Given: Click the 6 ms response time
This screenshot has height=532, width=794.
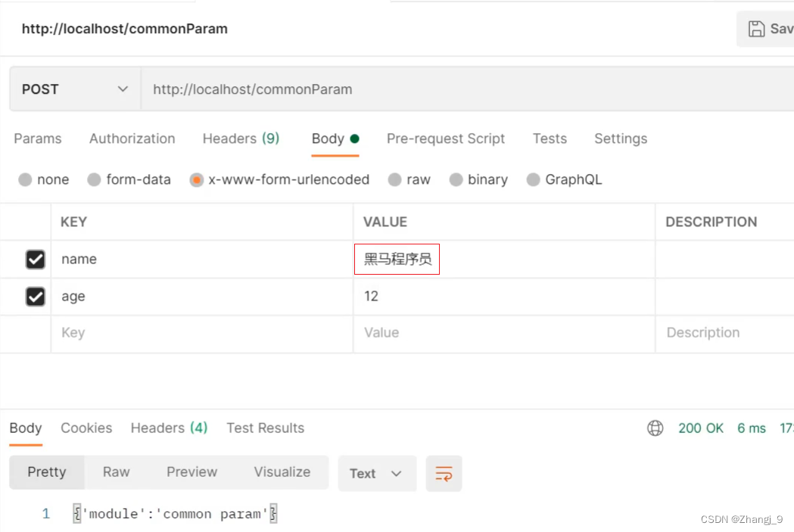Looking at the screenshot, I should pos(752,428).
